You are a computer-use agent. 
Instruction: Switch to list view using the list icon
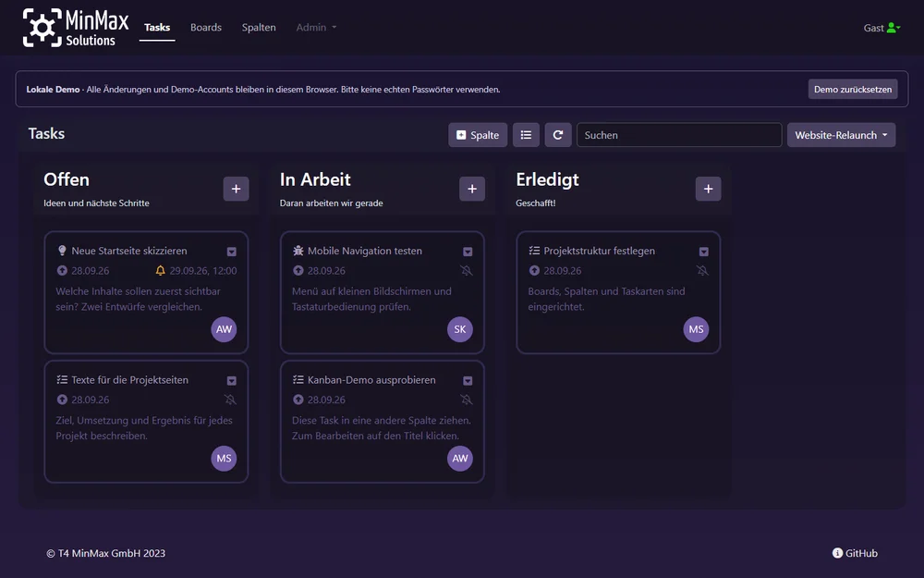(x=526, y=135)
